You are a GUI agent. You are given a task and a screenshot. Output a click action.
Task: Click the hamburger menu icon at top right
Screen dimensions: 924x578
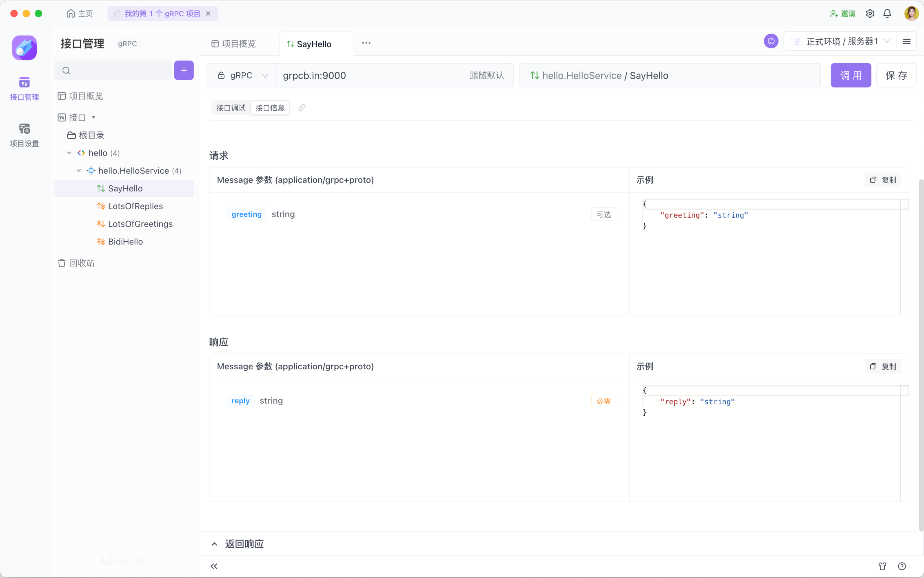click(x=906, y=41)
